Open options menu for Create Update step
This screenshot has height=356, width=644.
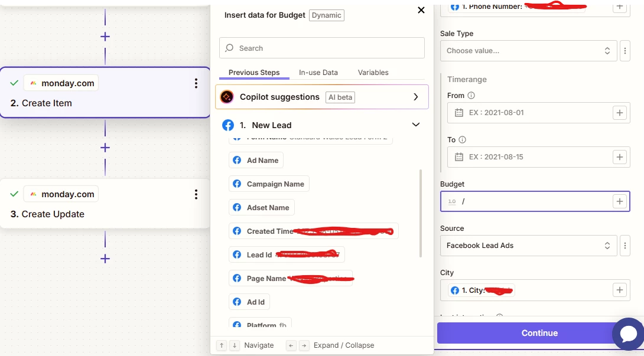pyautogui.click(x=196, y=194)
